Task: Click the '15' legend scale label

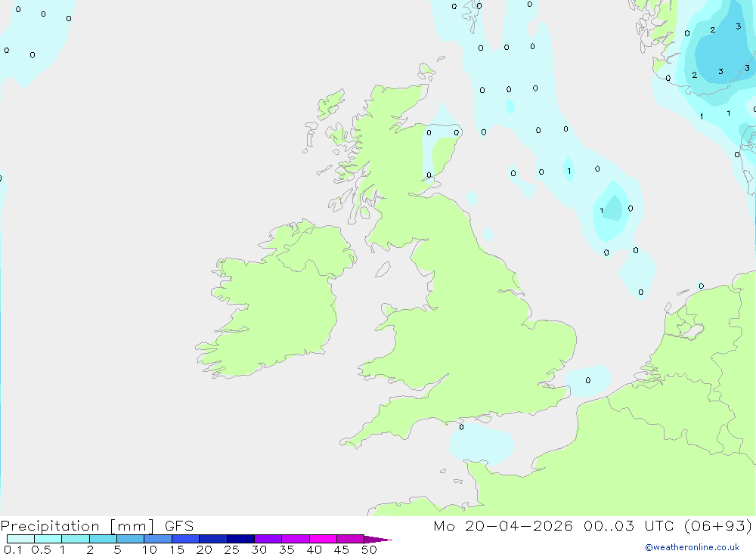Action: point(177,549)
